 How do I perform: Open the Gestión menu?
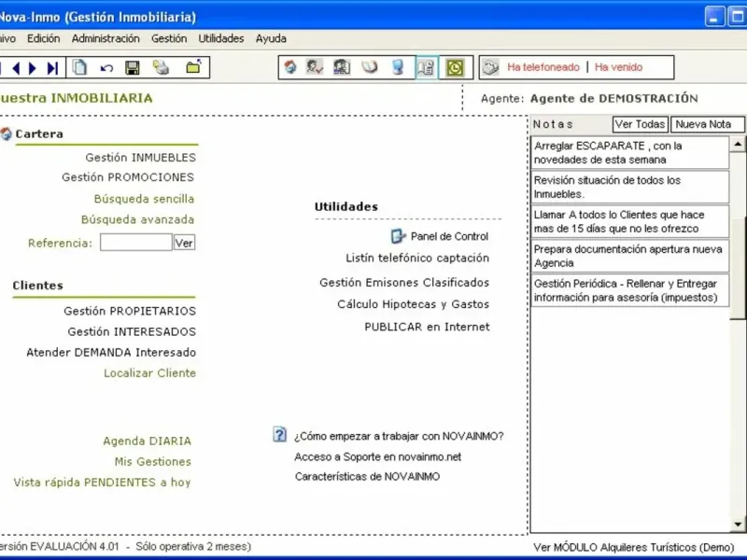pos(169,38)
